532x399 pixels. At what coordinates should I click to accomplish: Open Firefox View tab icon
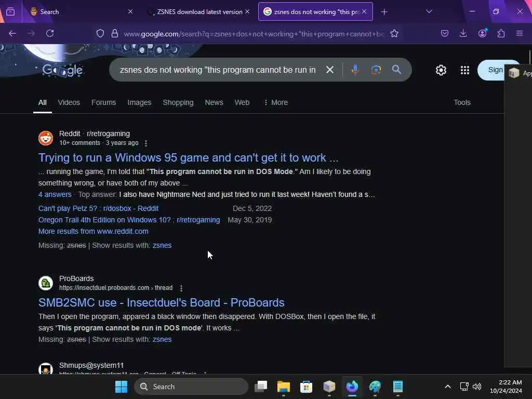click(10, 12)
